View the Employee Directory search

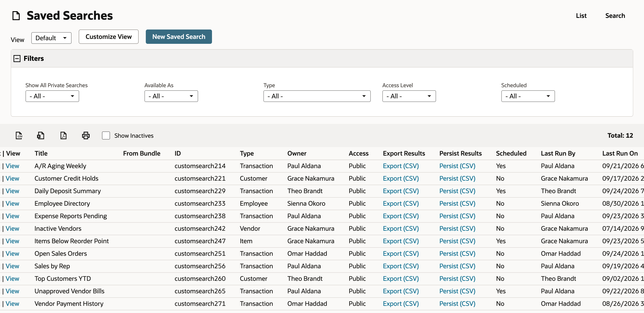[13, 203]
